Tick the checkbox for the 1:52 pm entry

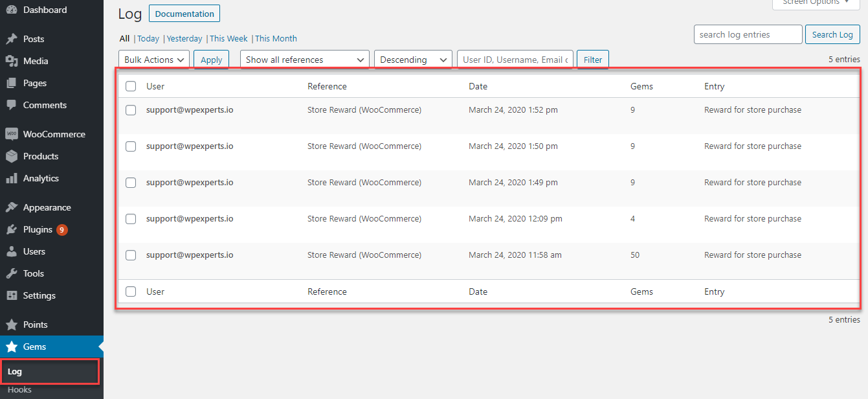(x=131, y=110)
